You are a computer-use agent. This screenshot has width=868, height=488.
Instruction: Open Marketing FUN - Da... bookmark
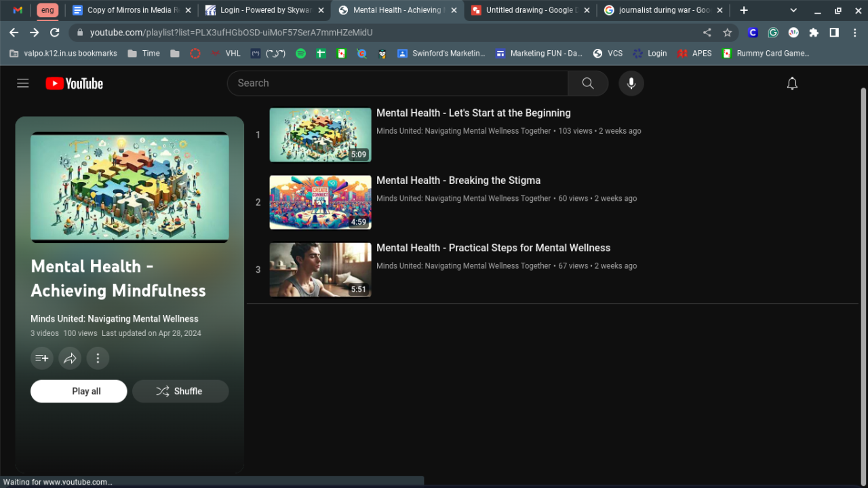click(539, 53)
